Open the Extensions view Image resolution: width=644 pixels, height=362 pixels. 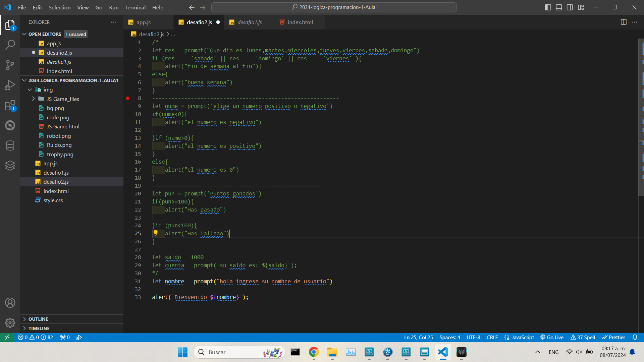coord(10,106)
